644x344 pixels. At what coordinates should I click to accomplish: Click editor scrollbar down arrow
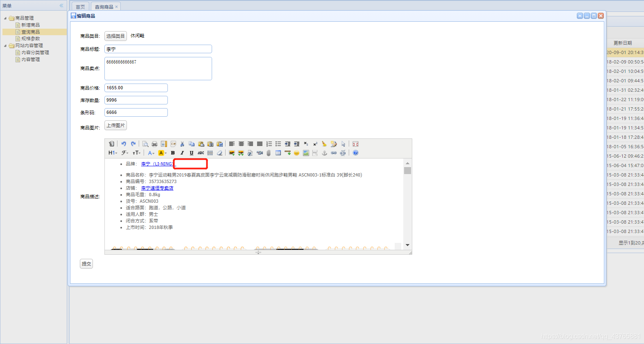point(407,245)
